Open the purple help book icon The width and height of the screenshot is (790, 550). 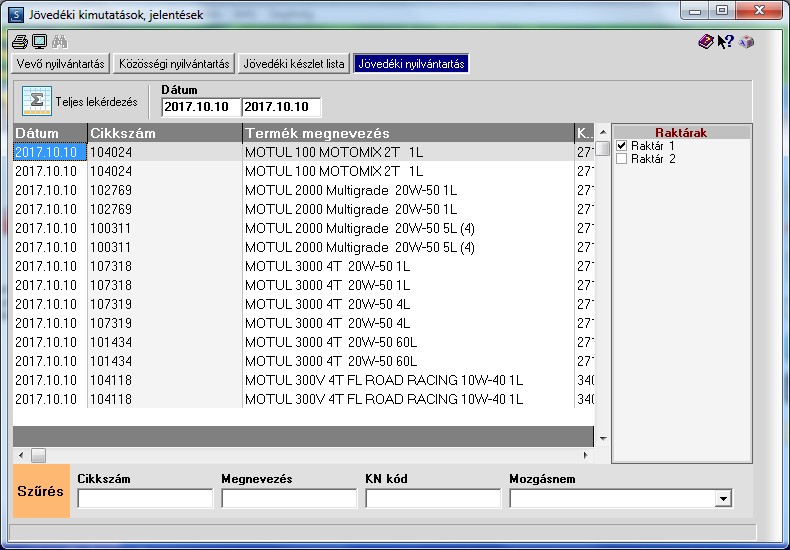706,41
